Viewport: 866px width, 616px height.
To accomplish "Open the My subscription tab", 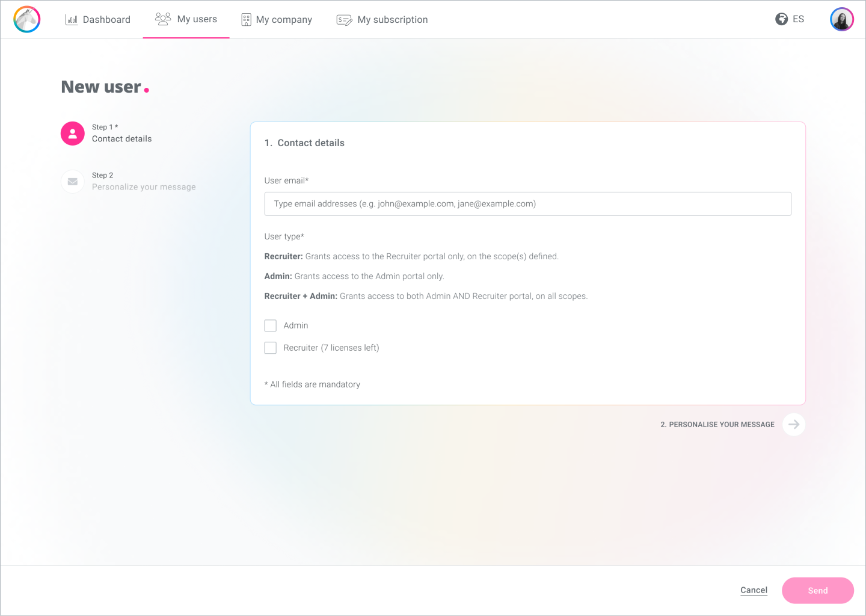I will pyautogui.click(x=382, y=20).
